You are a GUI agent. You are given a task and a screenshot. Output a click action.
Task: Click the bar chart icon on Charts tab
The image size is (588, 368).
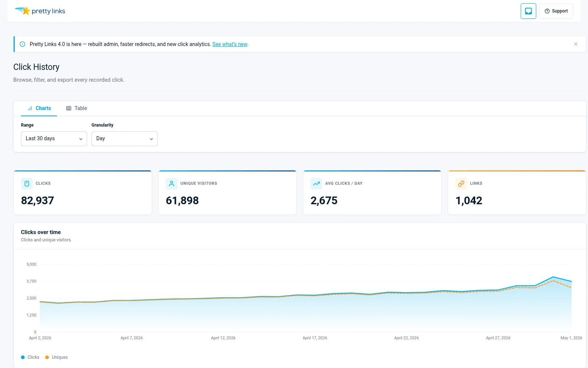[x=30, y=109]
